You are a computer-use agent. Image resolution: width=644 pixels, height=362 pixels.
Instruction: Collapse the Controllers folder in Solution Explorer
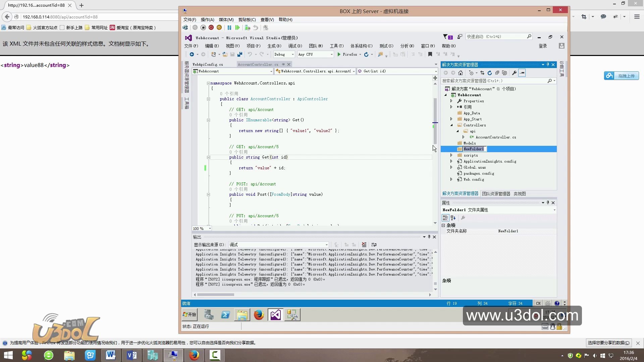click(x=451, y=125)
